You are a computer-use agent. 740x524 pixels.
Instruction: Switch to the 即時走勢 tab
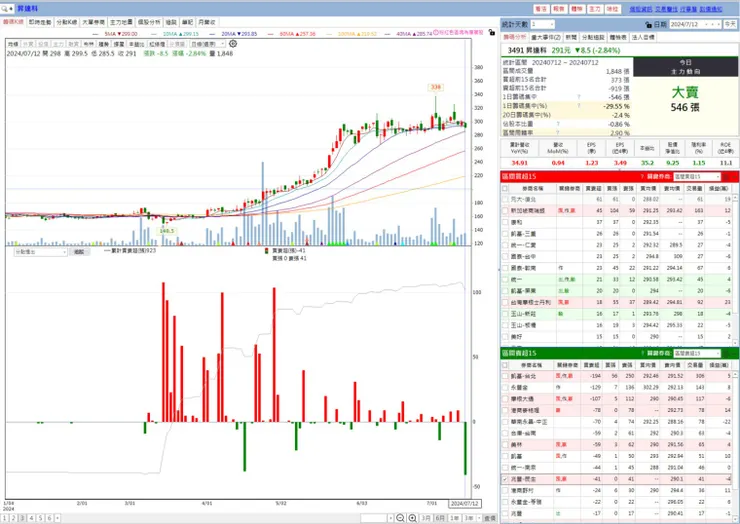(x=40, y=22)
